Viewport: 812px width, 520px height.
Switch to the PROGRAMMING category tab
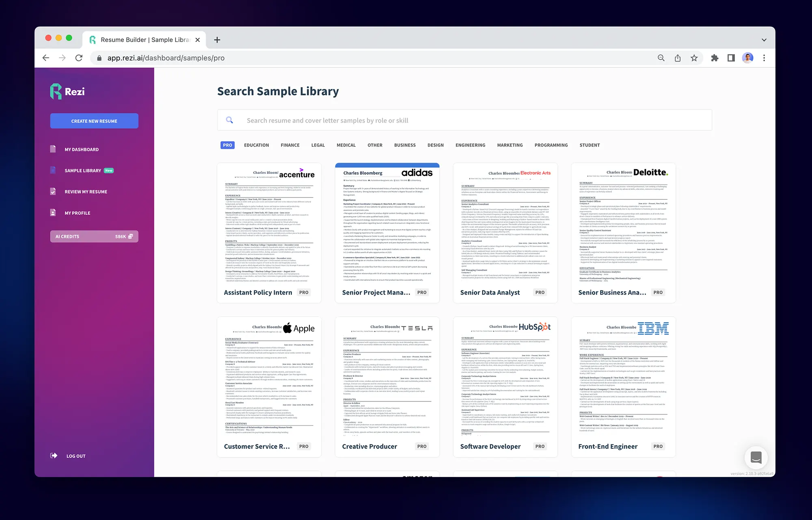point(551,145)
